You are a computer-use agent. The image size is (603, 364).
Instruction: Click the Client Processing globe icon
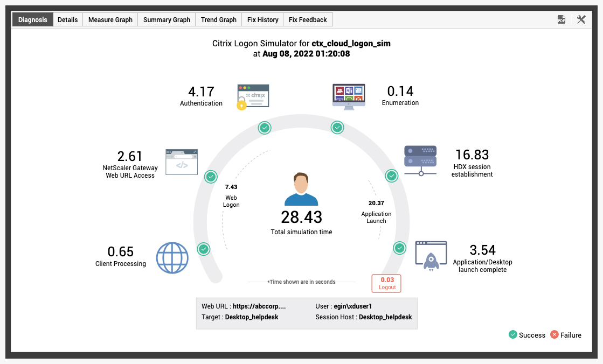pyautogui.click(x=172, y=257)
